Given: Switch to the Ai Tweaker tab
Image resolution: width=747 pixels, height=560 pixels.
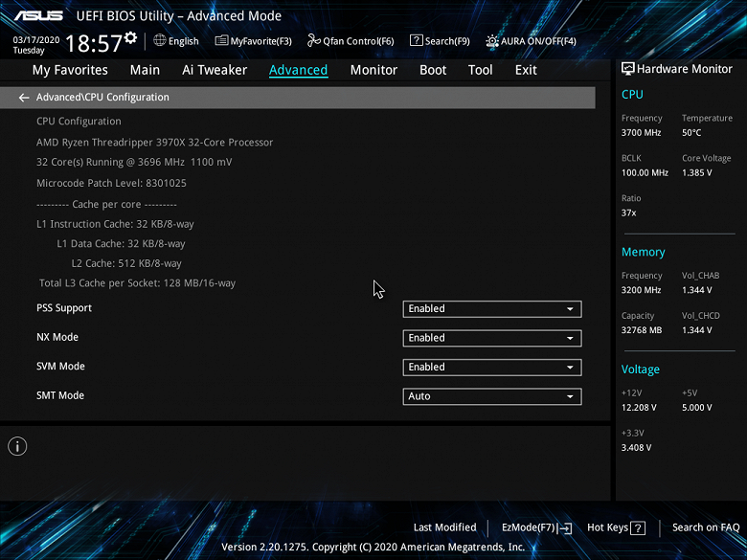Looking at the screenshot, I should point(215,70).
